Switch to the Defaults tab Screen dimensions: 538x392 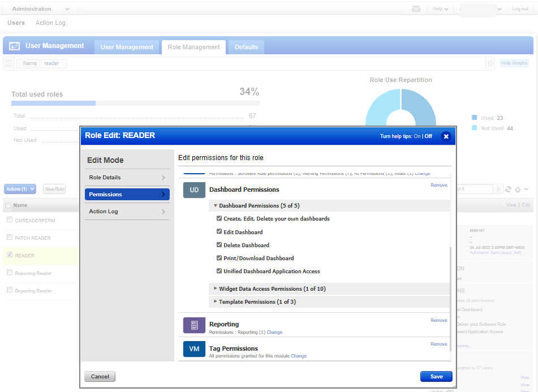246,48
